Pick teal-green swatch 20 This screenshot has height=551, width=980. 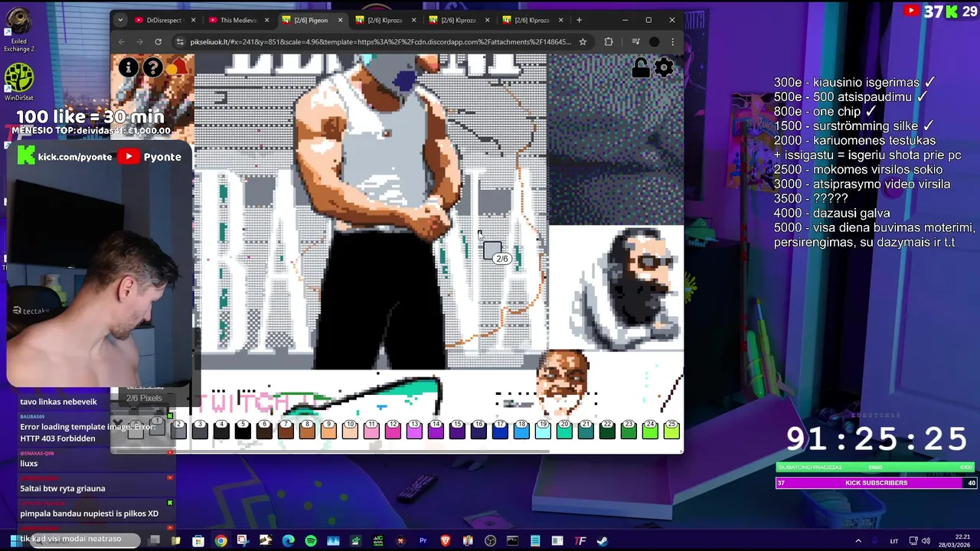point(564,429)
